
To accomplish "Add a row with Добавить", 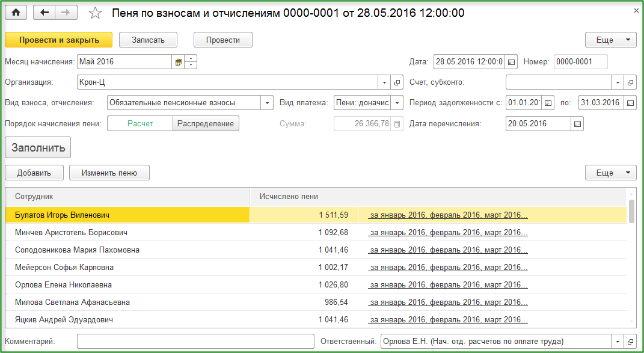I will [34, 173].
